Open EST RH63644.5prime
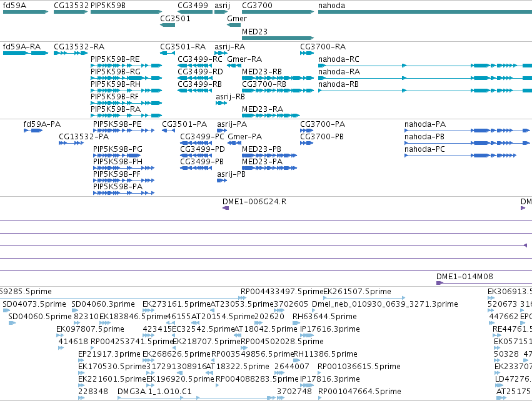532x401 pixels. [x=324, y=317]
